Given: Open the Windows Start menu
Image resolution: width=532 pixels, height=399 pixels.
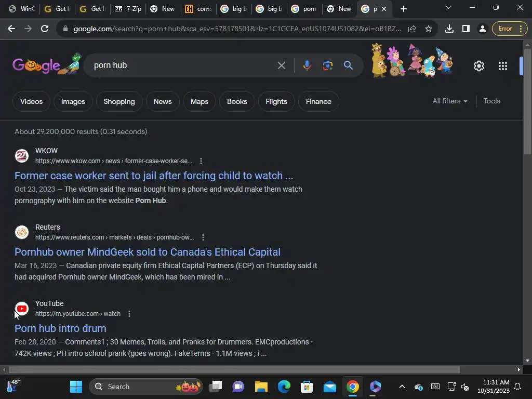Looking at the screenshot, I should (x=76, y=387).
